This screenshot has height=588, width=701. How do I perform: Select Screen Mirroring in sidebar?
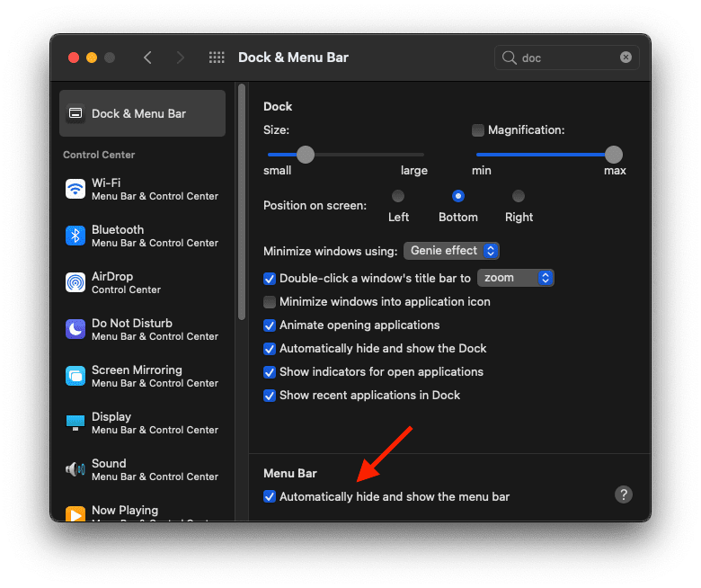[x=142, y=376]
